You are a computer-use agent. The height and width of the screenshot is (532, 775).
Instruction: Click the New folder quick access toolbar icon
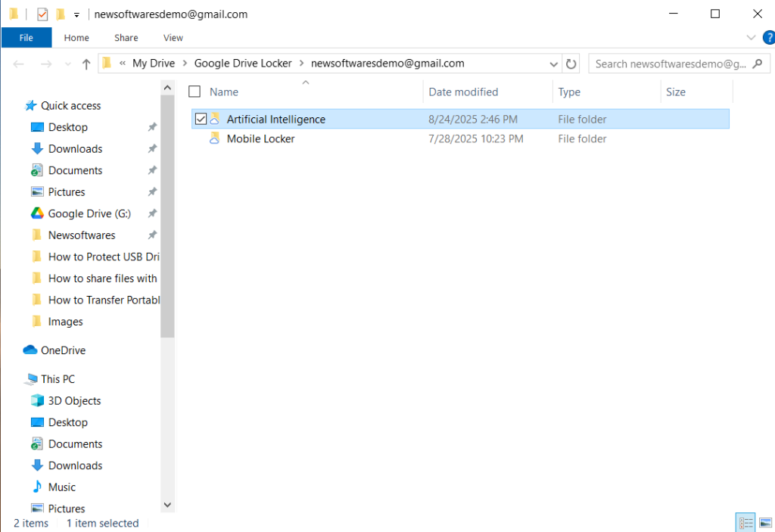(61, 14)
